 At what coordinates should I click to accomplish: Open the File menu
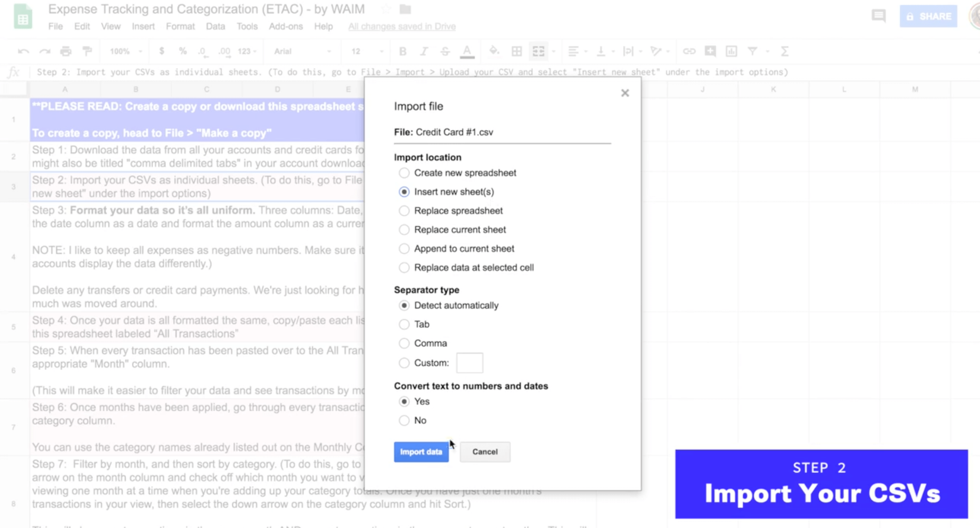coord(56,27)
